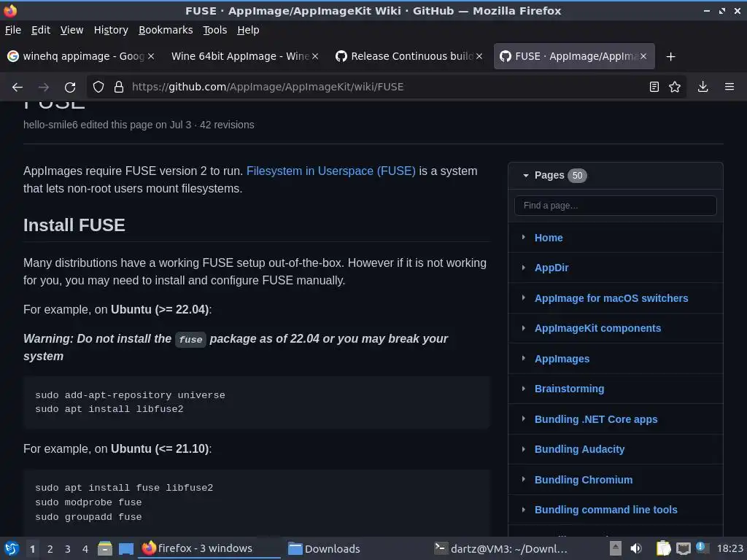Collapse the Pages section triangle
Viewport: 747px width, 560px height.
point(525,176)
